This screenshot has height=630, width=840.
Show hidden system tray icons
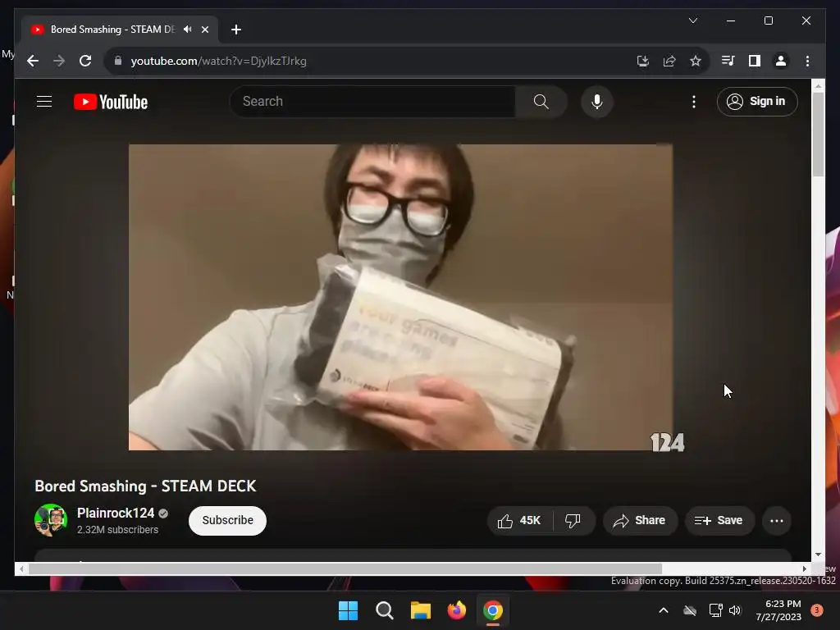(663, 610)
